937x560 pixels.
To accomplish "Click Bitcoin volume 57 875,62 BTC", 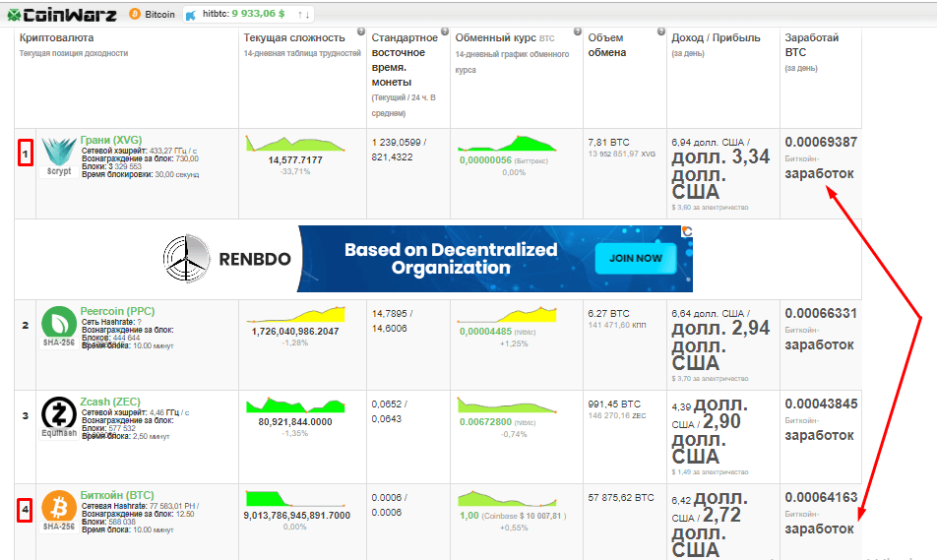I will (621, 497).
